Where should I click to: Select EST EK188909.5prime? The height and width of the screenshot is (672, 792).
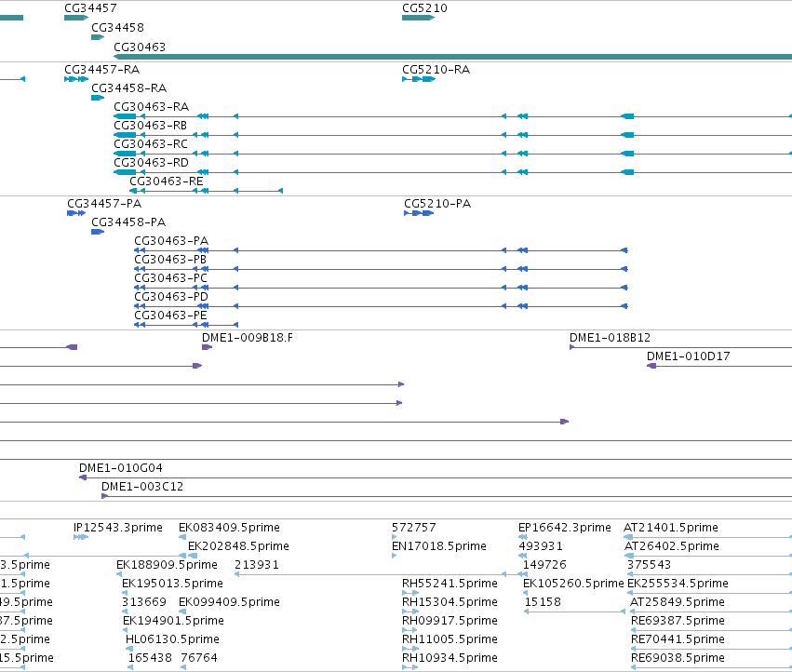(167, 565)
